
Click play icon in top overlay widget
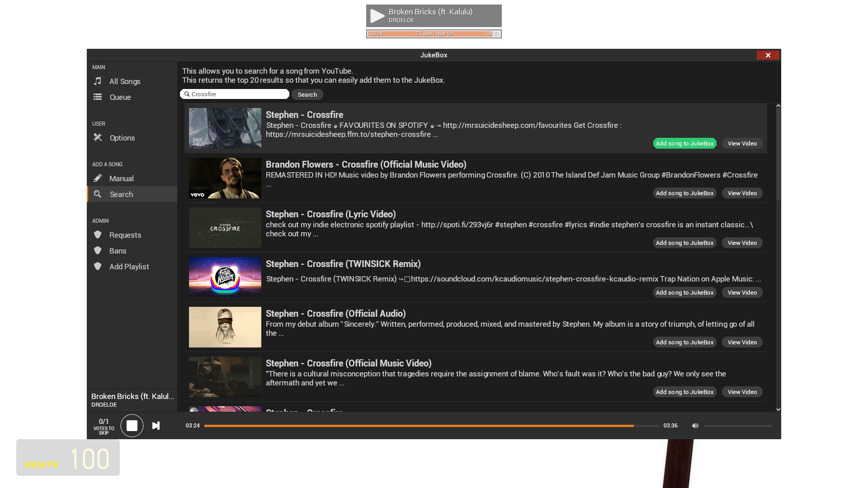[377, 16]
